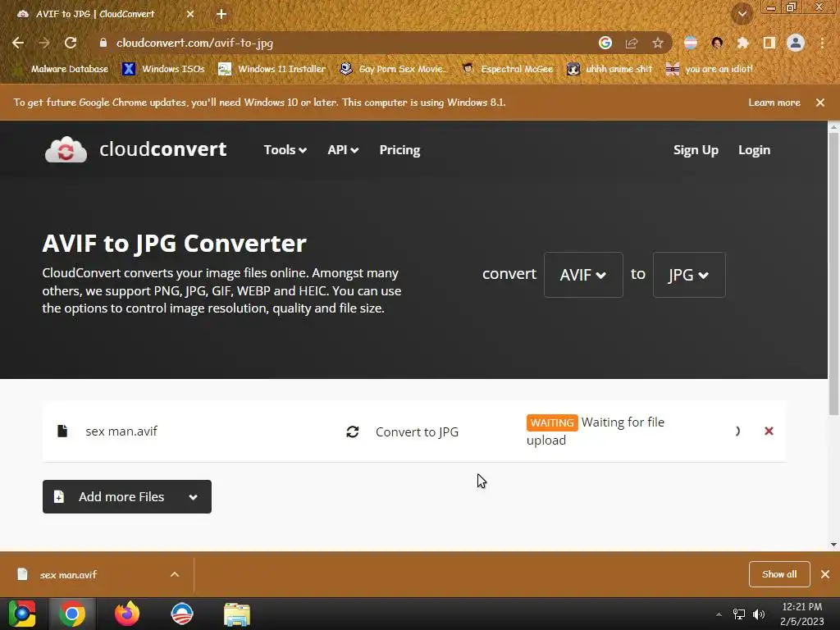Open the you are an idiot! bookmark
Screen dimensions: 840x630
[710, 69]
